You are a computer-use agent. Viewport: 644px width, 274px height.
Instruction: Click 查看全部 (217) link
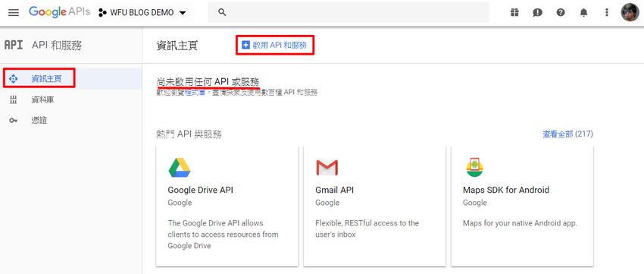tap(567, 134)
